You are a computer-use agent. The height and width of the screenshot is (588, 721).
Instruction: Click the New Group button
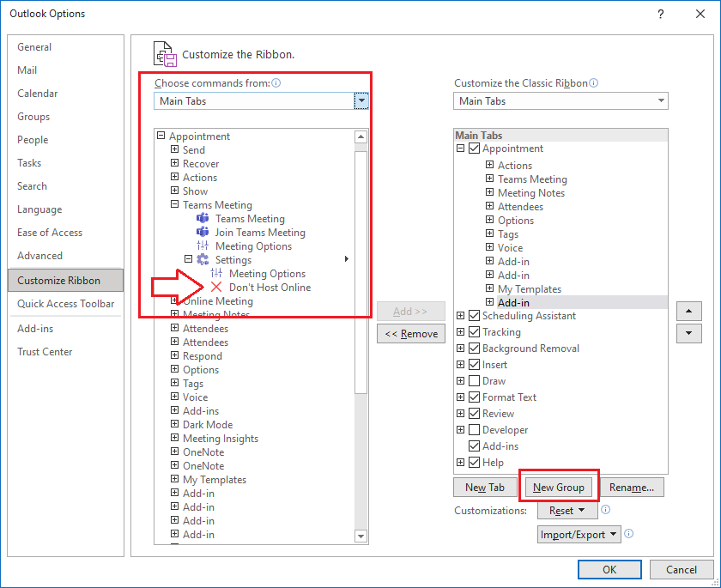[559, 487]
